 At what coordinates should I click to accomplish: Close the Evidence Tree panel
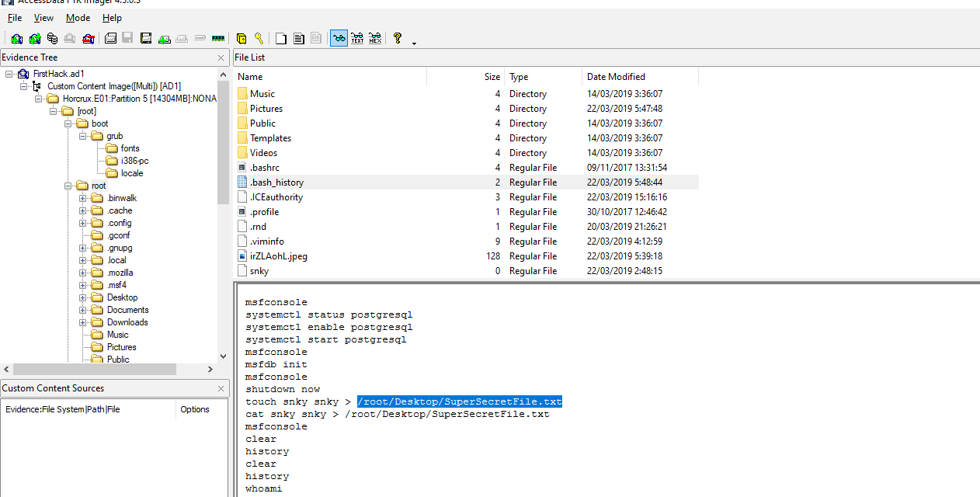(221, 57)
